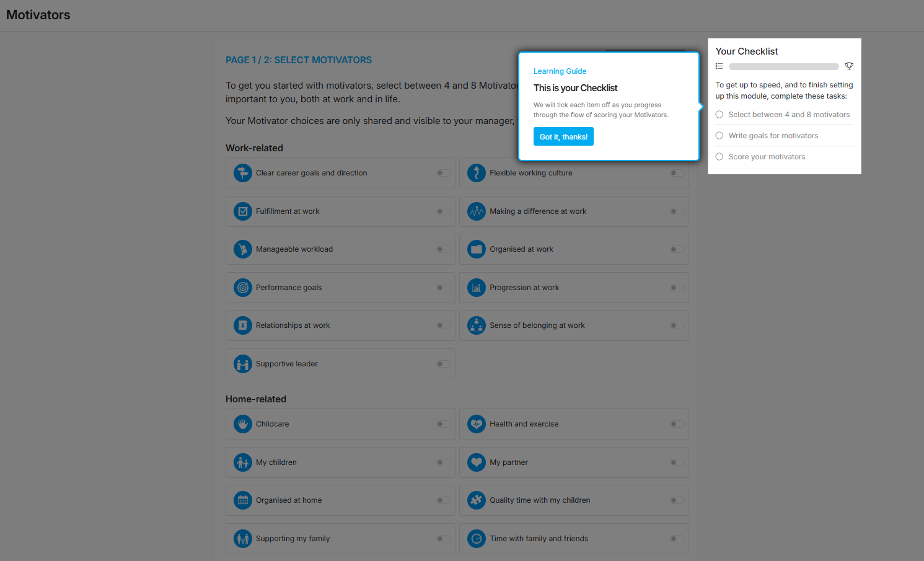The height and width of the screenshot is (561, 924).
Task: Dismiss guide with Got it, thanks! button
Action: point(563,136)
